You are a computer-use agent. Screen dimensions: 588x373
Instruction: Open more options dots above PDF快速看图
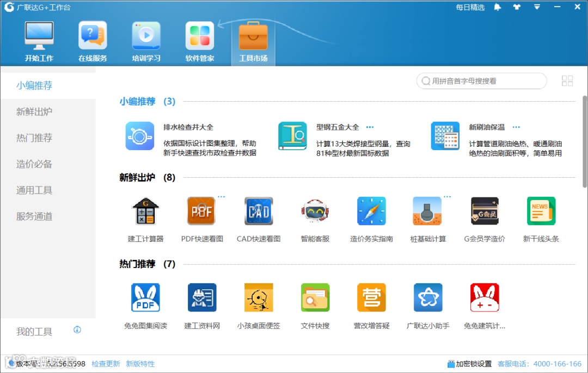point(222,196)
